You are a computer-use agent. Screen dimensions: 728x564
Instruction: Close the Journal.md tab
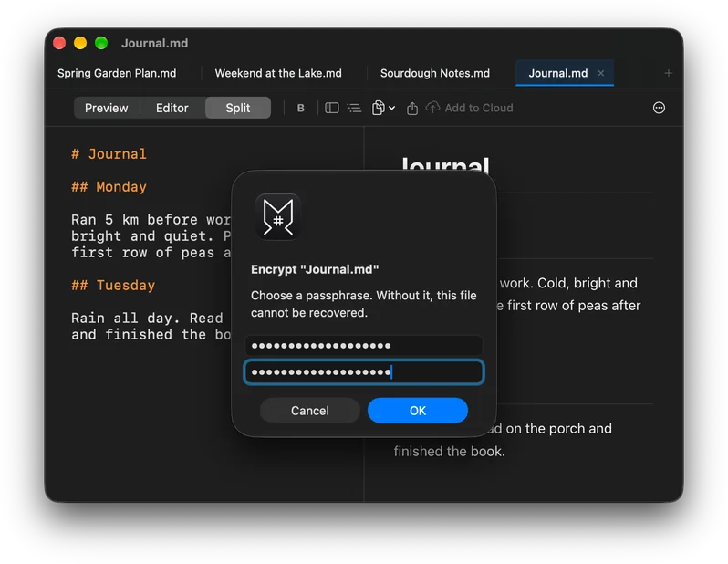[x=601, y=73]
